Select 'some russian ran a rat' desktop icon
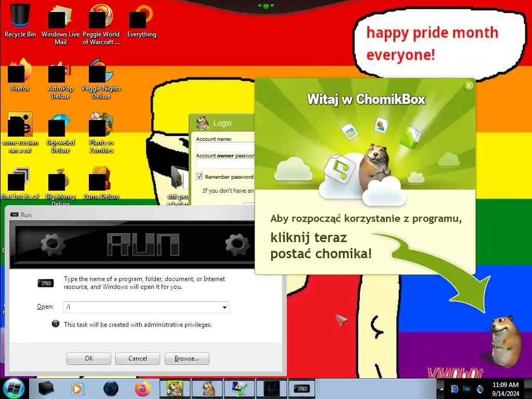 [20, 132]
